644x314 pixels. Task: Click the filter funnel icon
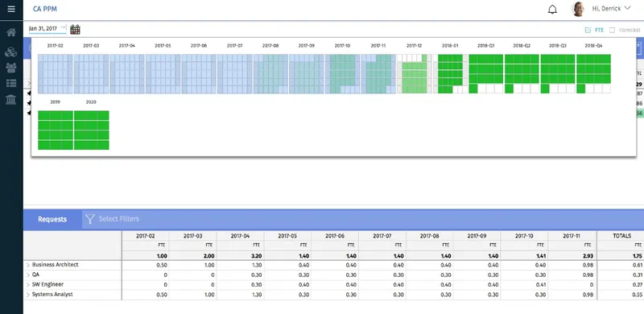[x=90, y=219]
